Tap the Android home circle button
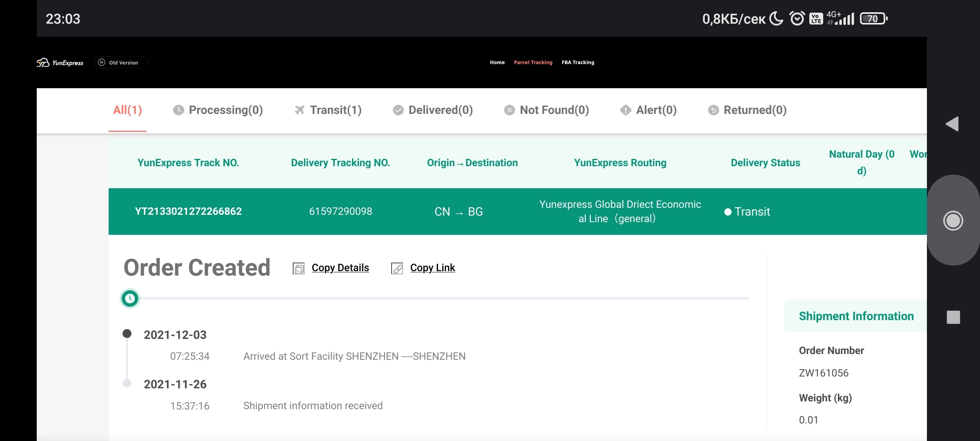The image size is (980, 441). coord(953,221)
